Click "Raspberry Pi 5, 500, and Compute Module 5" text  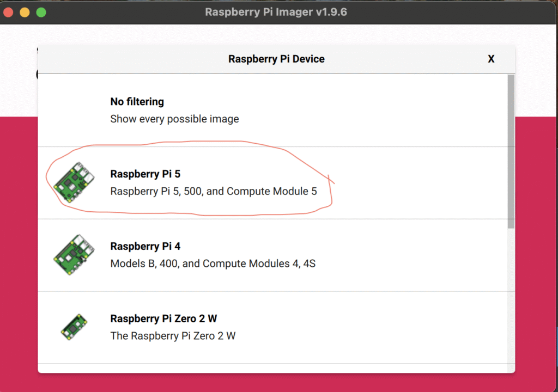click(213, 192)
